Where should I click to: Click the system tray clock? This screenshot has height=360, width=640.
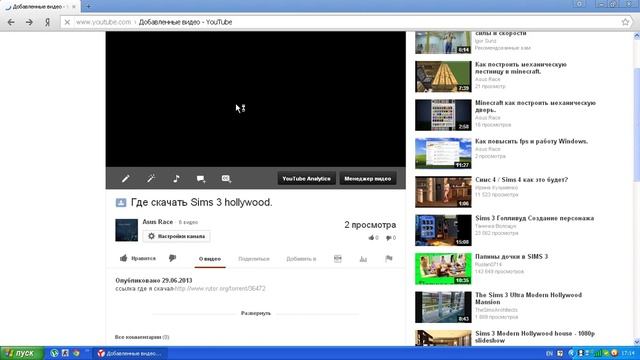pos(628,353)
